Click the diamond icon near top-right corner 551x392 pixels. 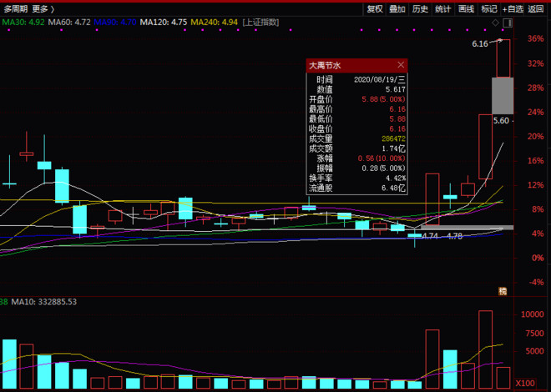[x=496, y=22]
